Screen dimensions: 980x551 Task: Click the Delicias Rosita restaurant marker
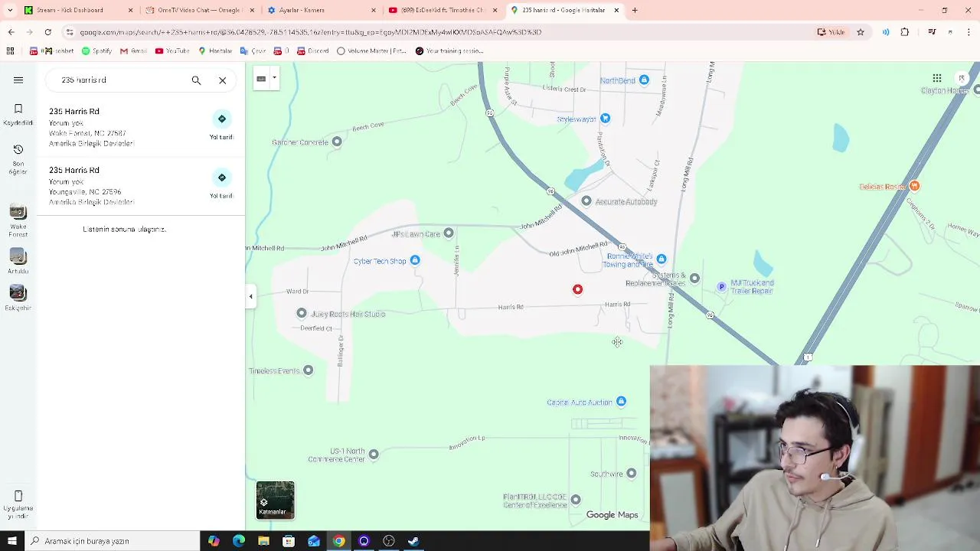point(914,186)
